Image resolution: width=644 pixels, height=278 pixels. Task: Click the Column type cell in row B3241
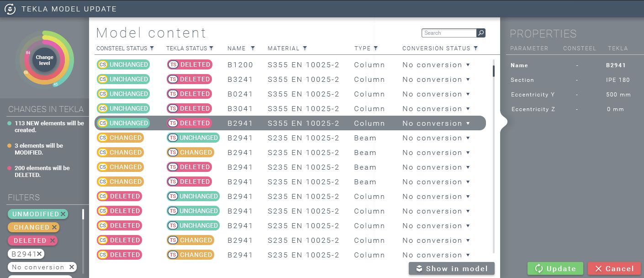pyautogui.click(x=370, y=80)
